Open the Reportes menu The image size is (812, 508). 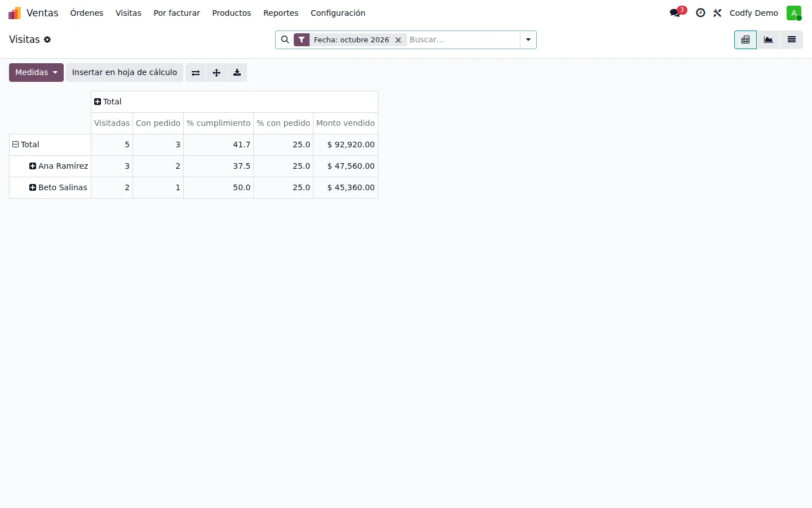[281, 13]
